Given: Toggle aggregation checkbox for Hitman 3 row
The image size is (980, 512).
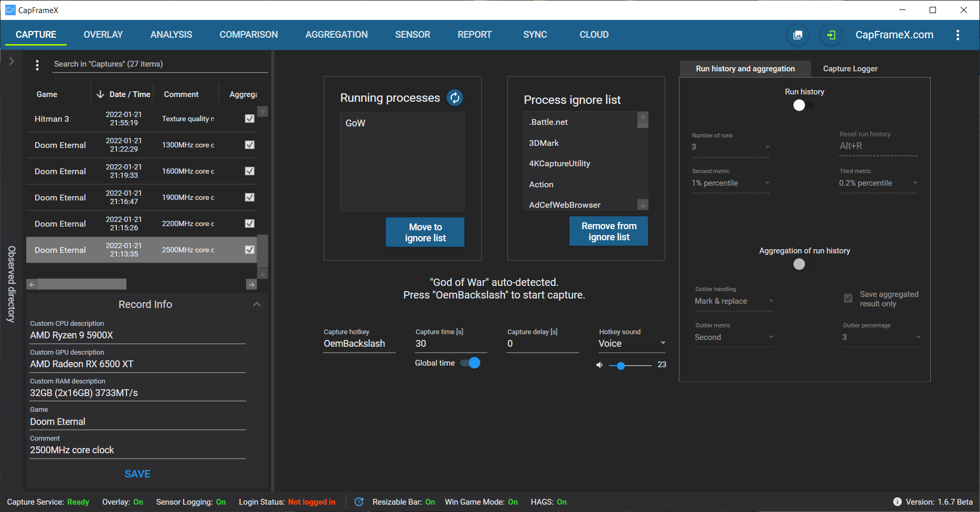Looking at the screenshot, I should pyautogui.click(x=250, y=119).
